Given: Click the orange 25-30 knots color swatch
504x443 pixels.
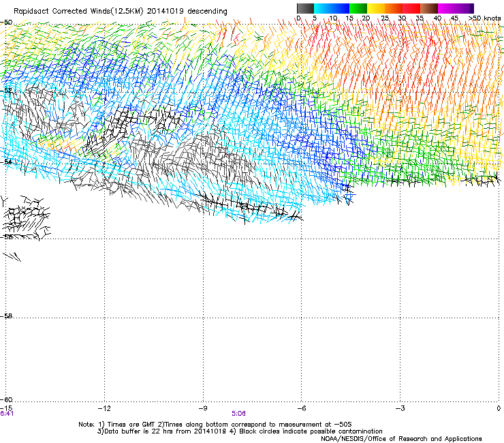Looking at the screenshot, I should click(x=394, y=8).
